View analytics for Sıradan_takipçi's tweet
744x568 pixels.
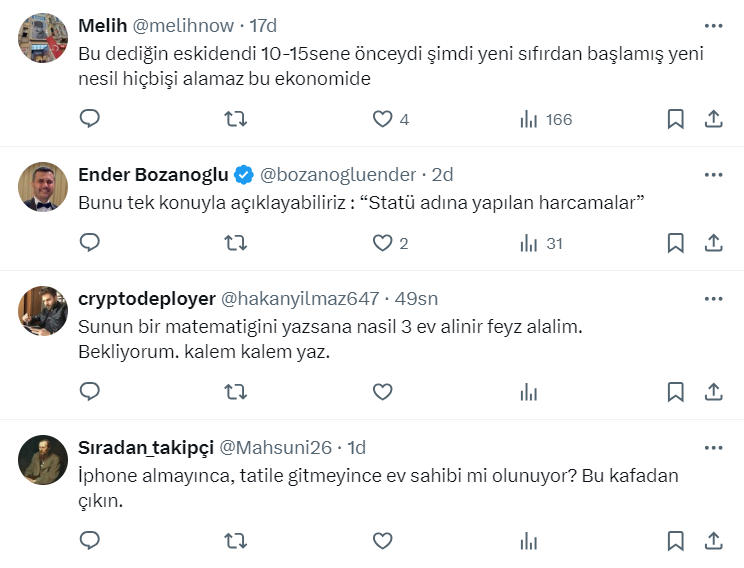point(529,540)
